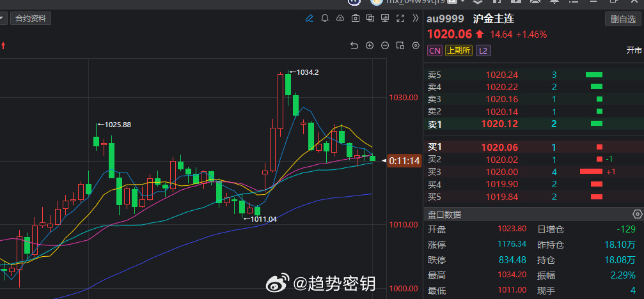Click the +1.46% change percentage
The image size is (644, 299).
tap(531, 34)
